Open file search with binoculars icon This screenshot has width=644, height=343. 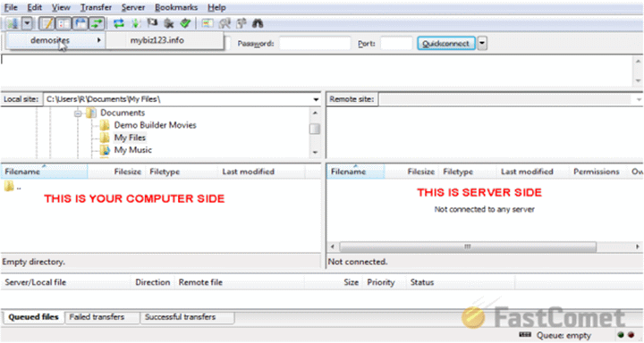coord(258,23)
